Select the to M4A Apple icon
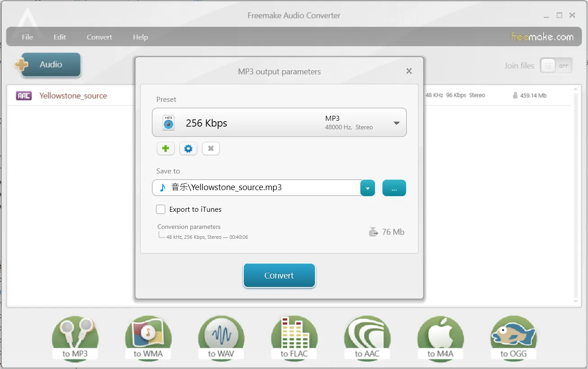Screen dimensions: 588x369 [x=440, y=338]
